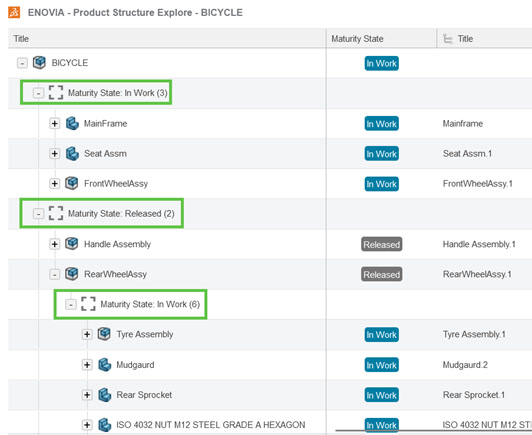The image size is (532, 435).
Task: Select the Tyre Assembly tree row
Action: click(x=145, y=334)
